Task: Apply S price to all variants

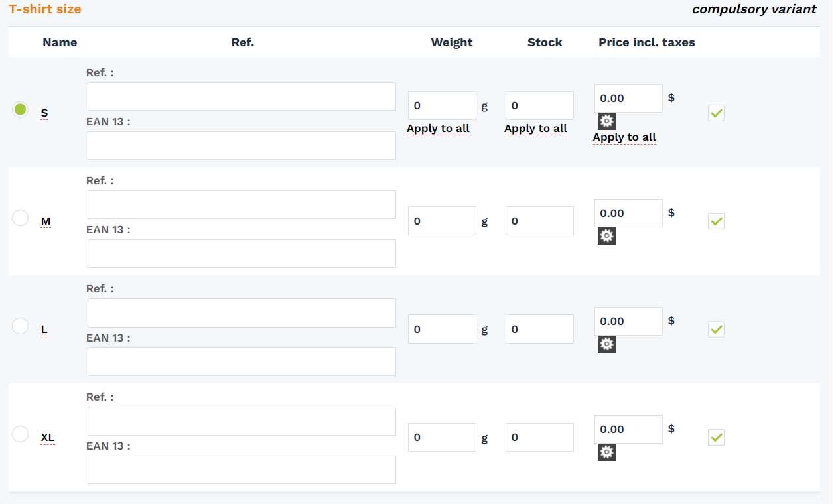Action: coord(624,137)
